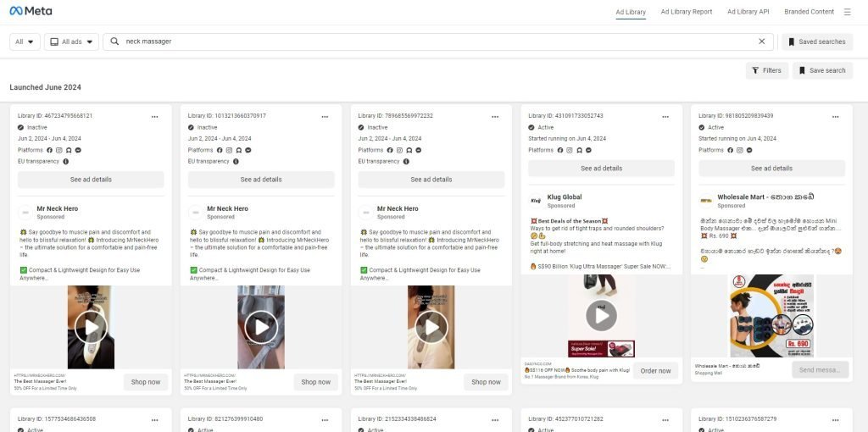This screenshot has height=432, width=868.
Task: See ad details for Klug Global ad
Action: [601, 169]
